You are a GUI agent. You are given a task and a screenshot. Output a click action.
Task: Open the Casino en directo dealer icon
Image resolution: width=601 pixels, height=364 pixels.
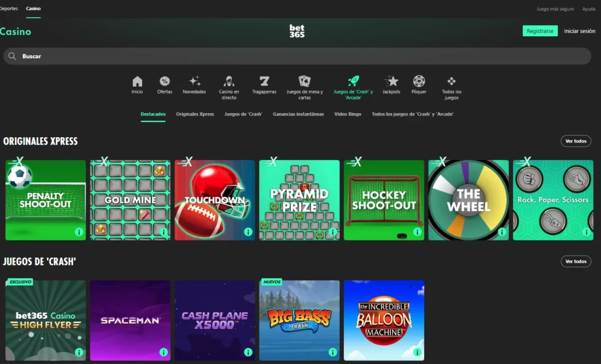[x=229, y=81]
